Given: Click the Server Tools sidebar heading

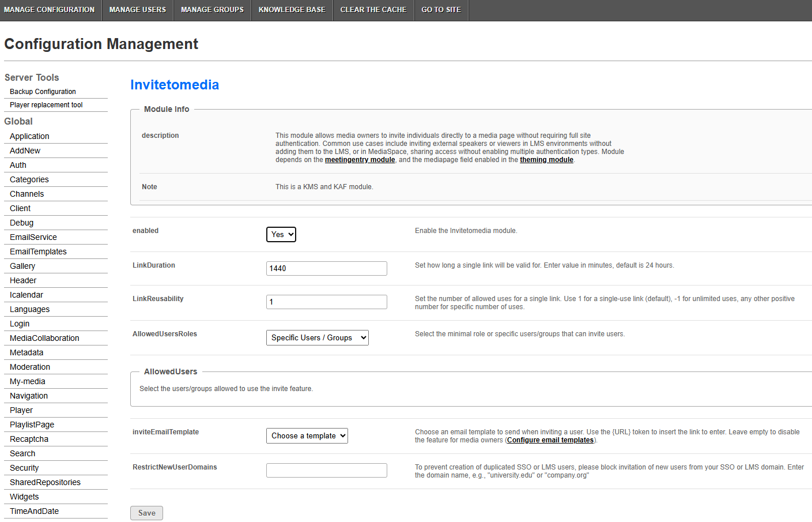Looking at the screenshot, I should (32, 77).
